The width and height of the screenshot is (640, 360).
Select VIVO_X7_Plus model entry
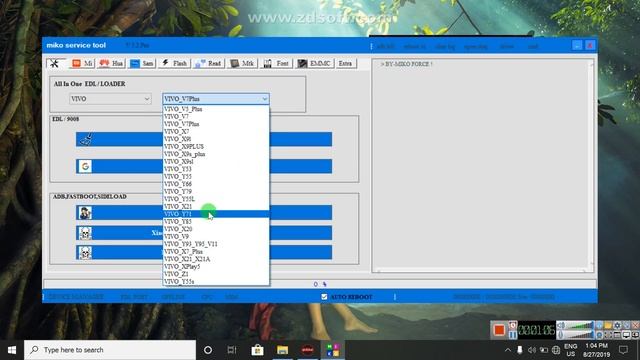216,251
